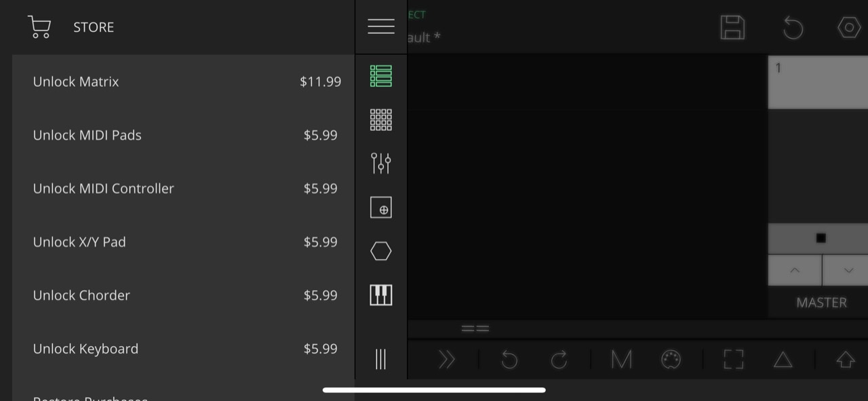Tap the $5.99 price beside Unlock Chorder

click(x=320, y=295)
